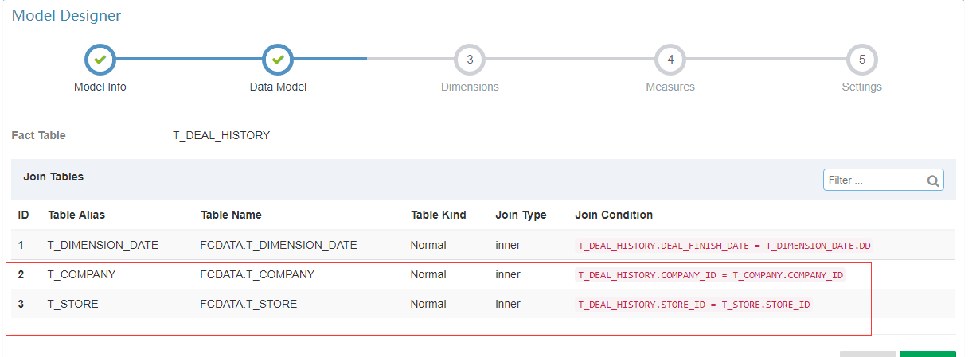The width and height of the screenshot is (980, 357).
Task: Pick the FCDATA.T_STORE table name cell
Action: 248,304
